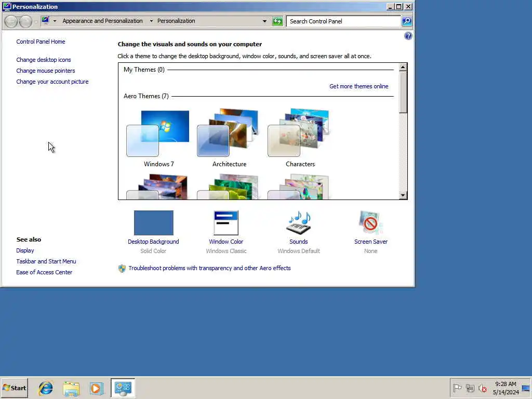Click the search magnifier button

[x=407, y=21]
